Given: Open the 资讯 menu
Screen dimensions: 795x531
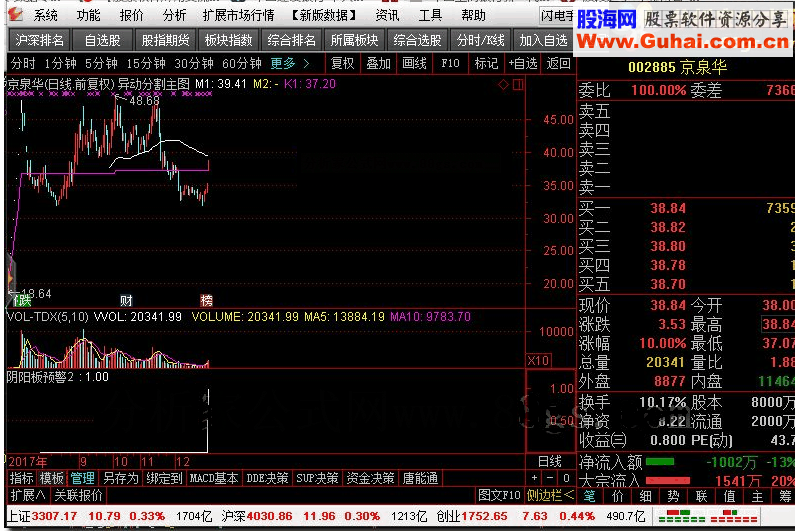Looking at the screenshot, I should [387, 15].
